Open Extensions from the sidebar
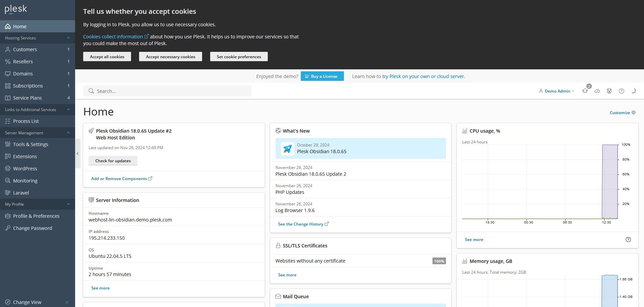The height and width of the screenshot is (307, 644). (x=25, y=156)
